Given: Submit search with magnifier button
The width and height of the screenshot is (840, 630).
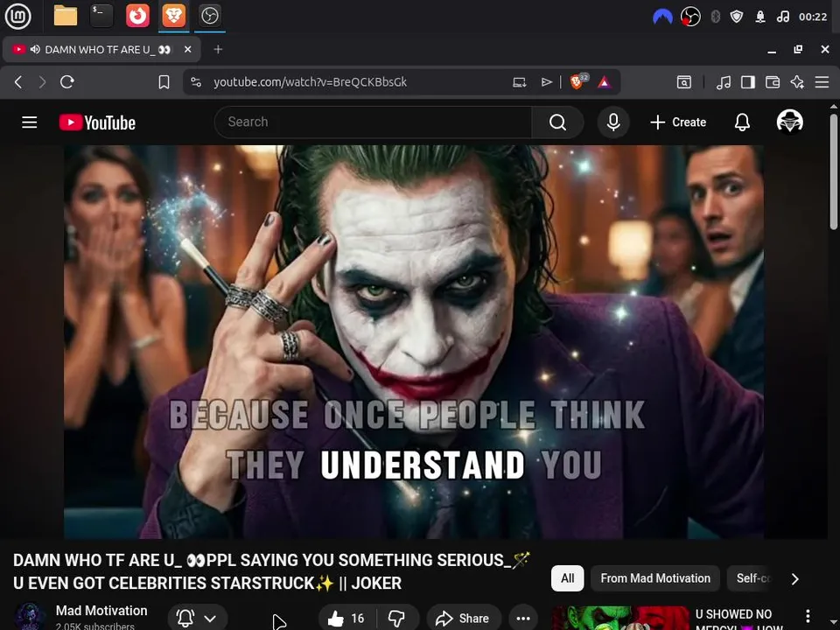Looking at the screenshot, I should point(557,122).
